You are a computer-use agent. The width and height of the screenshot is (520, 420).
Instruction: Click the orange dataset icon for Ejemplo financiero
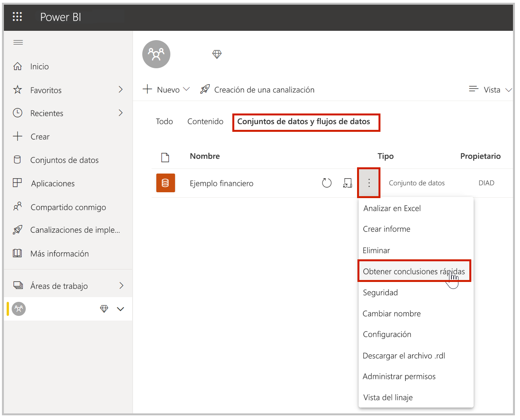click(x=166, y=183)
